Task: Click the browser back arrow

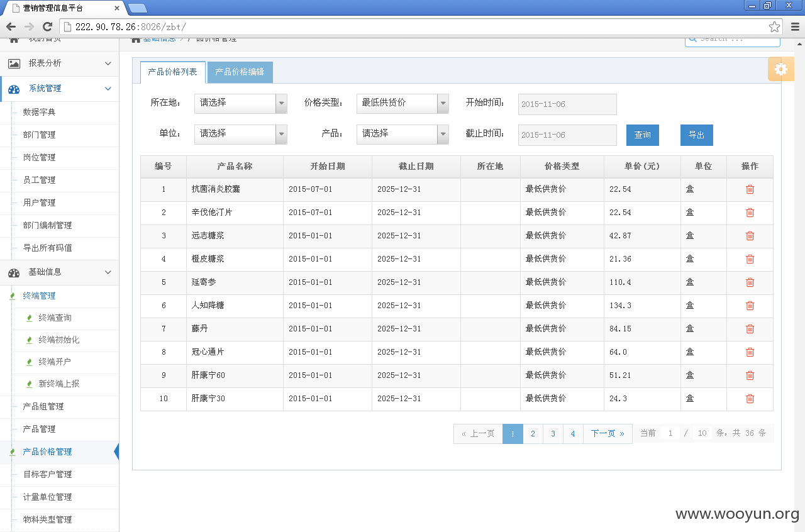Action: [x=11, y=26]
